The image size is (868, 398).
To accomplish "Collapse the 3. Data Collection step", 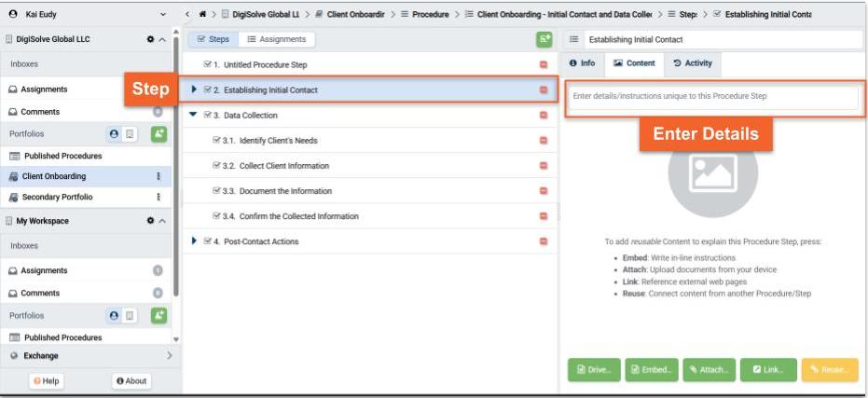I will [x=193, y=116].
